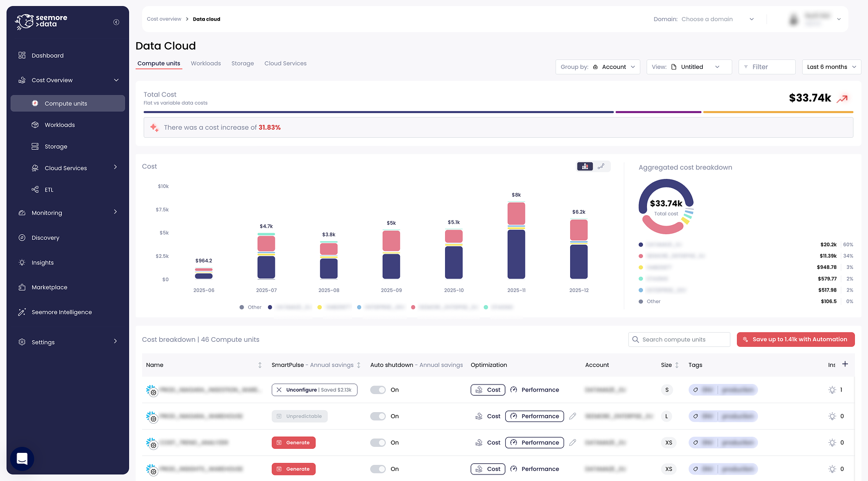Open the Dashboard from the sidebar
Image resolution: width=868 pixels, height=481 pixels.
(x=48, y=55)
